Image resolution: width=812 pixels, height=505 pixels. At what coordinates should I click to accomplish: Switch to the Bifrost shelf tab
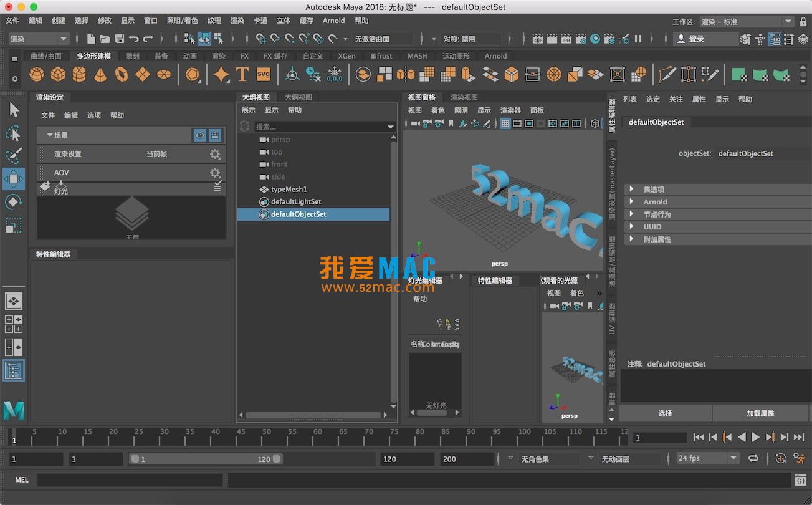381,56
